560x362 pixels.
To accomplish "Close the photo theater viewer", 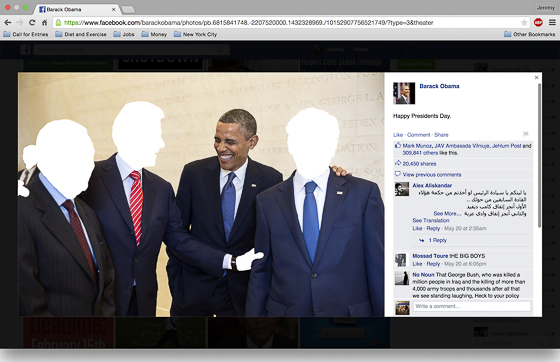I will (x=536, y=77).
